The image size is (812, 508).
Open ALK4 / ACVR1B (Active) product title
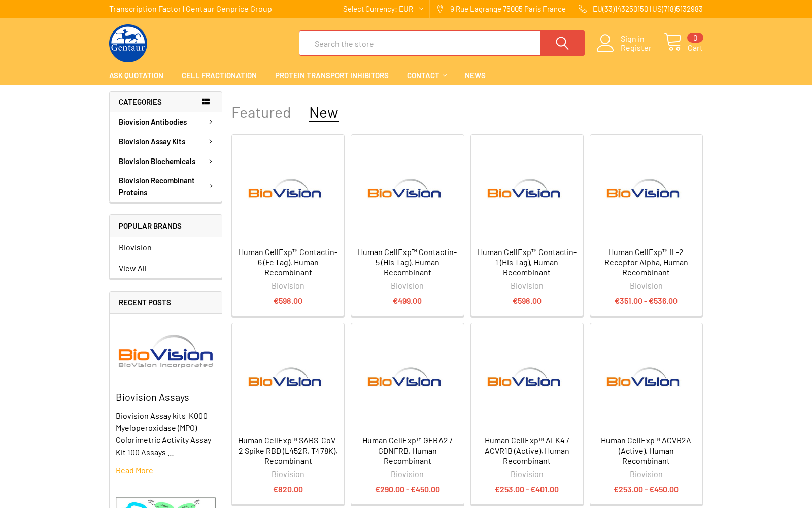pos(527,451)
